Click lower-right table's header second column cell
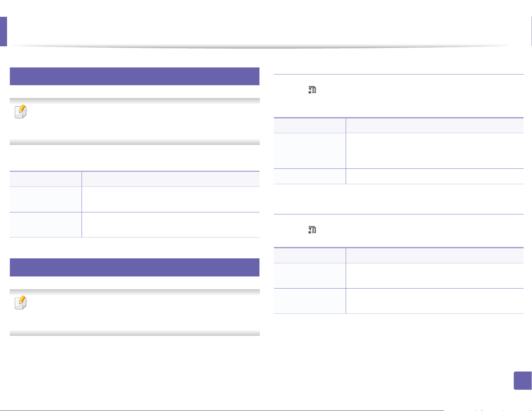This screenshot has height=411, width=532. [435, 256]
